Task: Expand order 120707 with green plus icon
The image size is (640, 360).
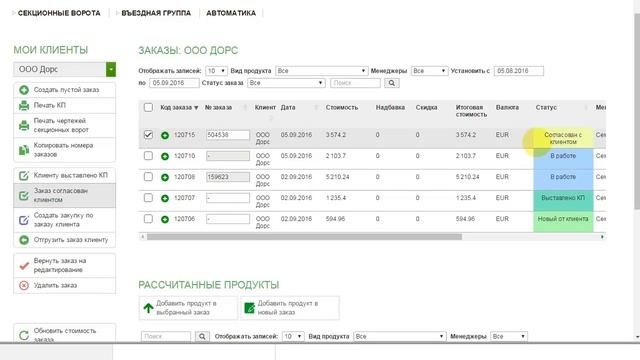Action: tap(165, 198)
